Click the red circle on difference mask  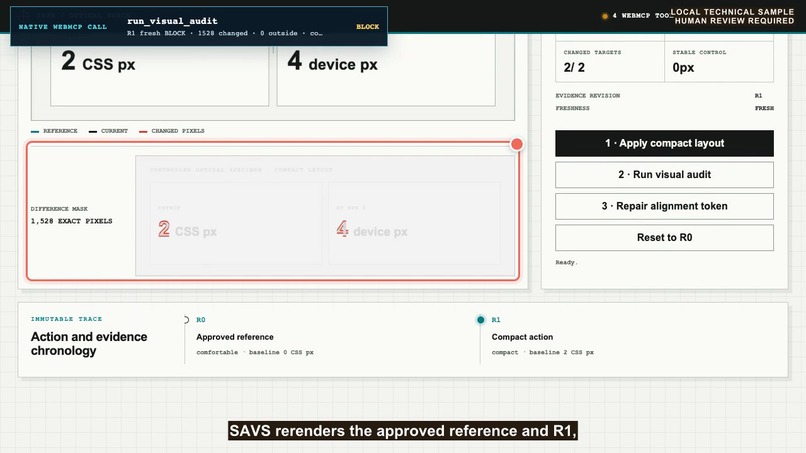pyautogui.click(x=517, y=144)
